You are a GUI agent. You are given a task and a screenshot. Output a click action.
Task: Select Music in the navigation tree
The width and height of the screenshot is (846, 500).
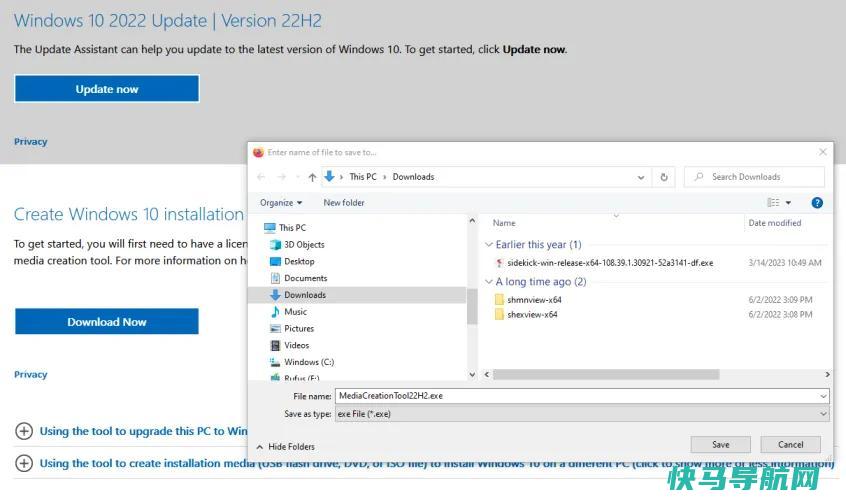pos(295,312)
